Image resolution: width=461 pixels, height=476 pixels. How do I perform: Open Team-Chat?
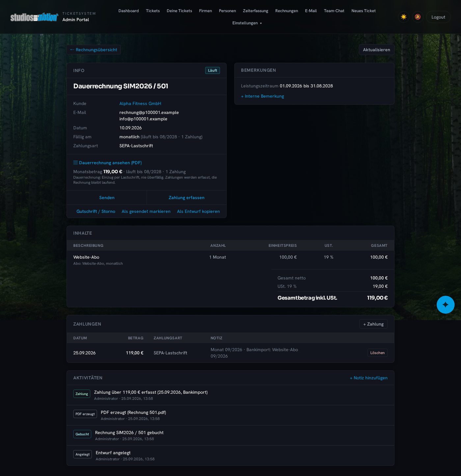pyautogui.click(x=334, y=11)
